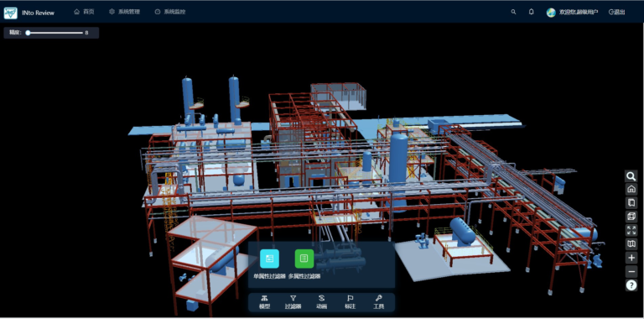The image size is (644, 319).
Task: Click the 退出 logout link
Action: (616, 13)
